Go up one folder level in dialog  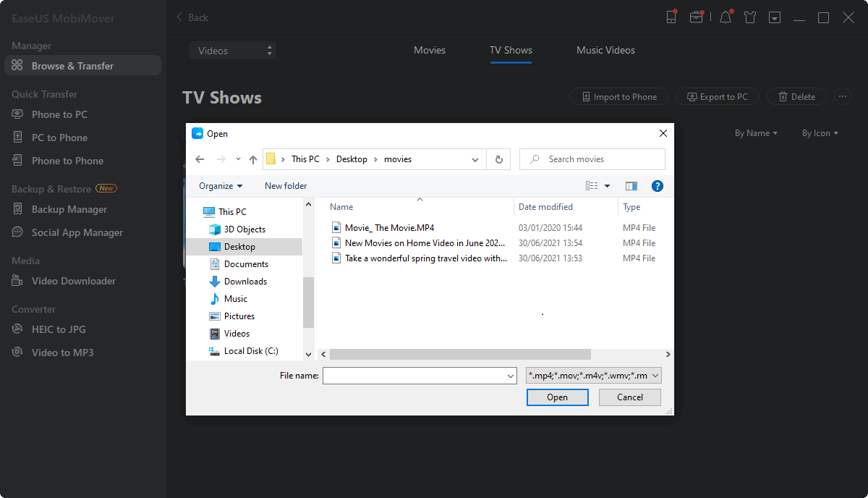click(253, 159)
